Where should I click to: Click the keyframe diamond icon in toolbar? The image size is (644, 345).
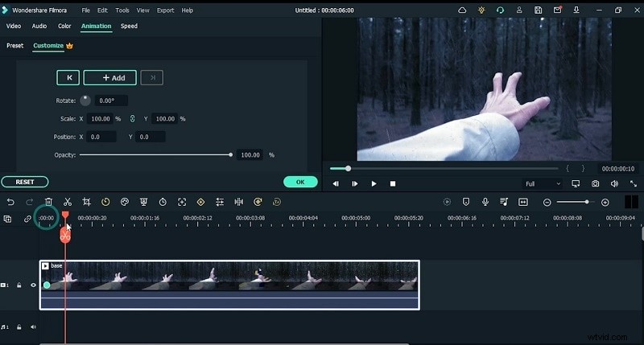200,202
